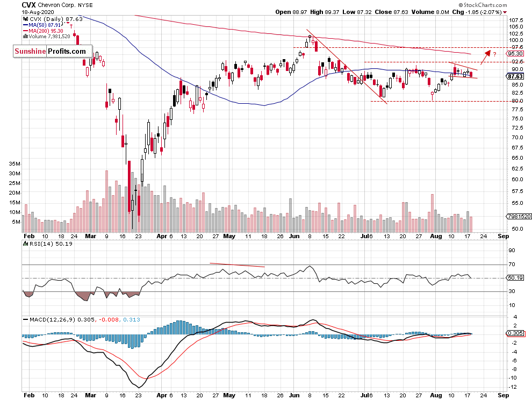The height and width of the screenshot is (400, 532).
Task: Click the Jun label below the price chart
Action: click(x=294, y=237)
